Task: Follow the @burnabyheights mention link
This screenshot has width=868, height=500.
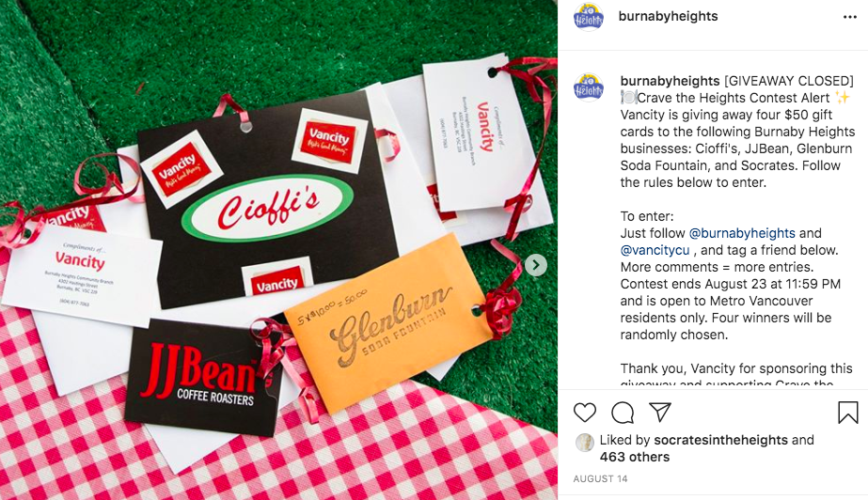Action: pyautogui.click(x=742, y=233)
